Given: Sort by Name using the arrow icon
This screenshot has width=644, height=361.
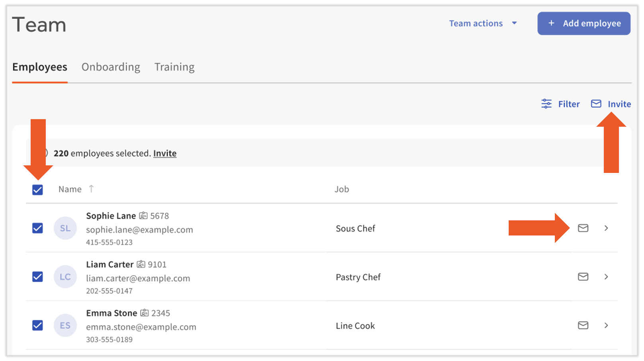Looking at the screenshot, I should coord(91,189).
